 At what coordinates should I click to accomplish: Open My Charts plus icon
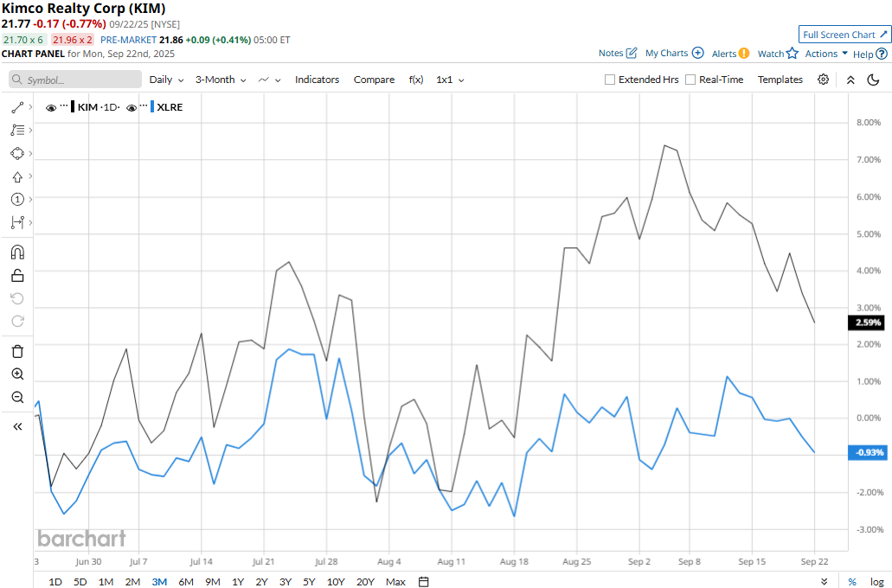(x=698, y=53)
